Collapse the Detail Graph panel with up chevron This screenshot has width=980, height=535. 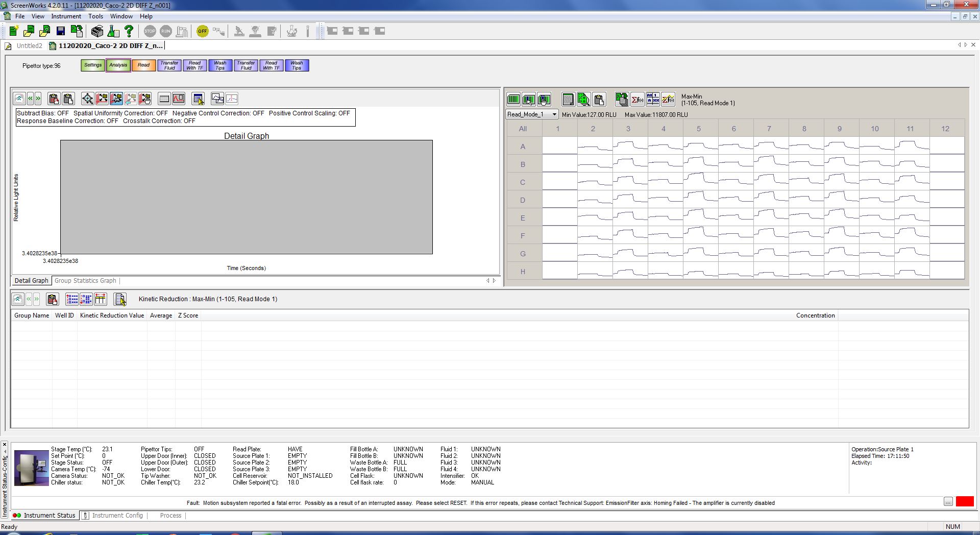pos(19,99)
